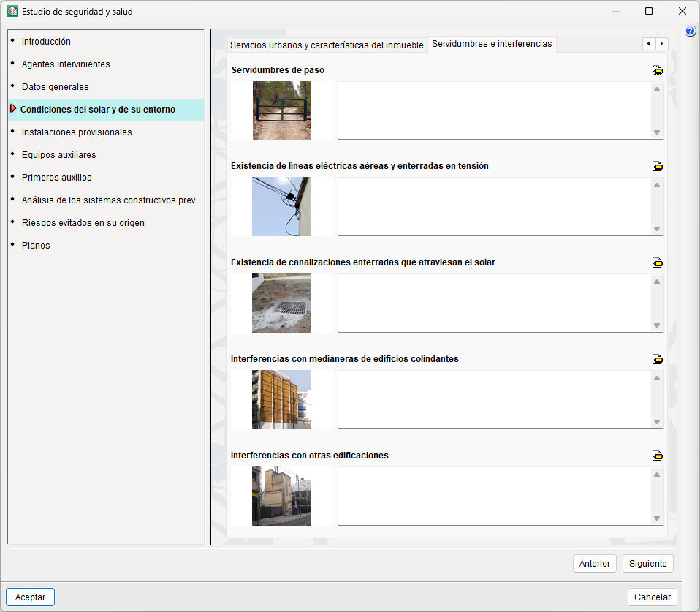Go to Agentes intervinientes section
Viewport: 700px width, 612px height.
[x=66, y=64]
